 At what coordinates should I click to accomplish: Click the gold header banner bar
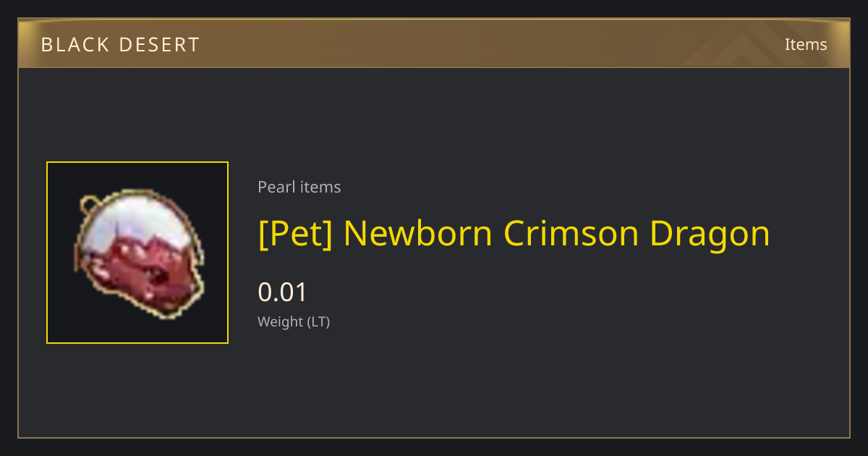434,43
